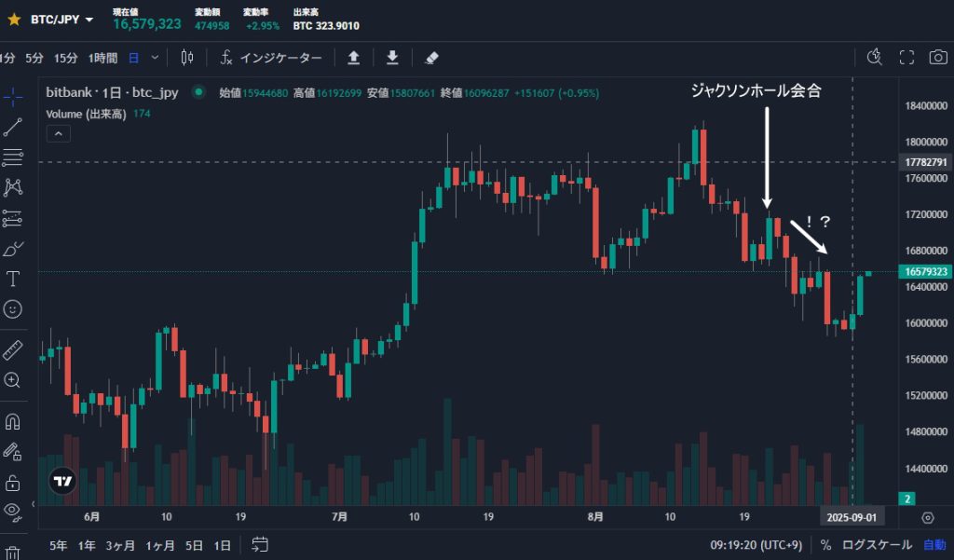Click the 17782791 price axis label
Screen dimensions: 954x560
[925, 162]
